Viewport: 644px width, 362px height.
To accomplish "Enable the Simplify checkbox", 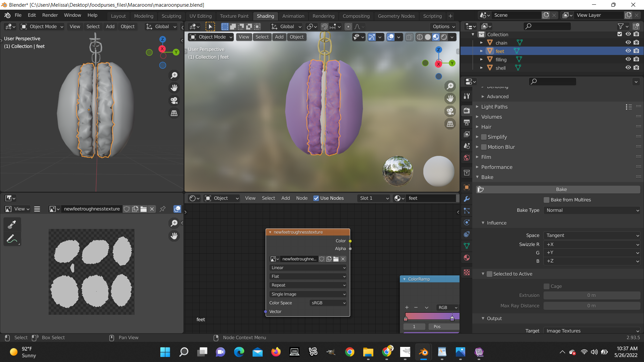I will tap(484, 137).
